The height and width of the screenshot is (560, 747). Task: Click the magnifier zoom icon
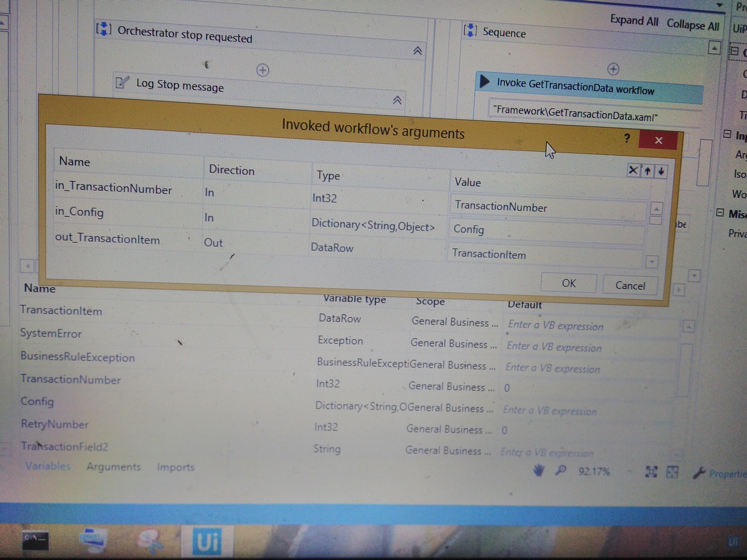pos(561,470)
